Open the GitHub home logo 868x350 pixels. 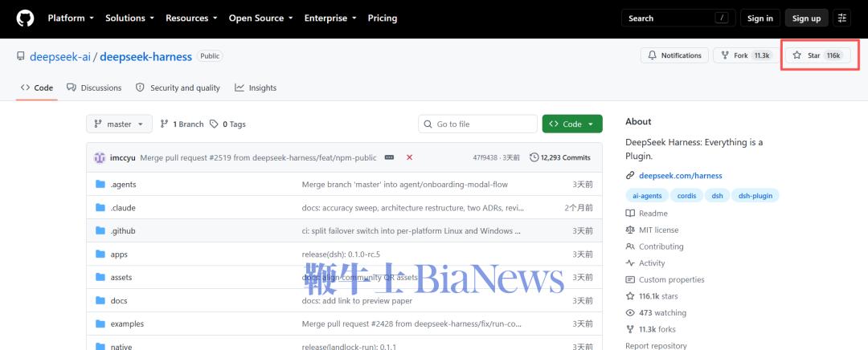(x=25, y=18)
